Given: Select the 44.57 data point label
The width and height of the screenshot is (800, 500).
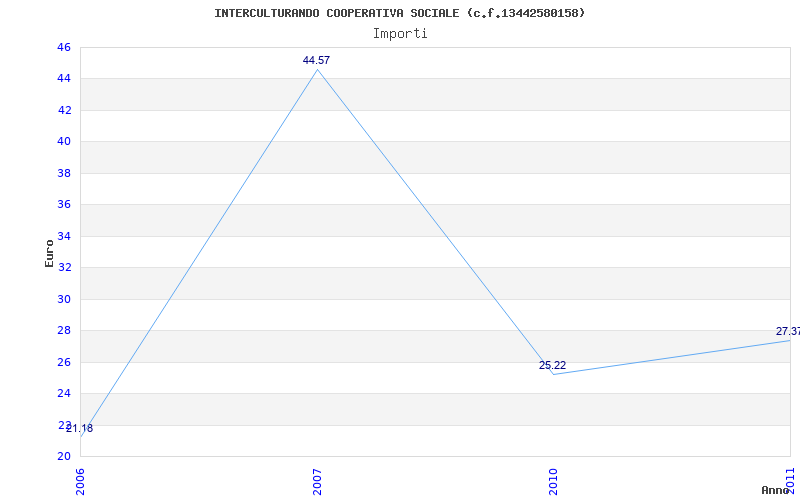Looking at the screenshot, I should point(316,60).
